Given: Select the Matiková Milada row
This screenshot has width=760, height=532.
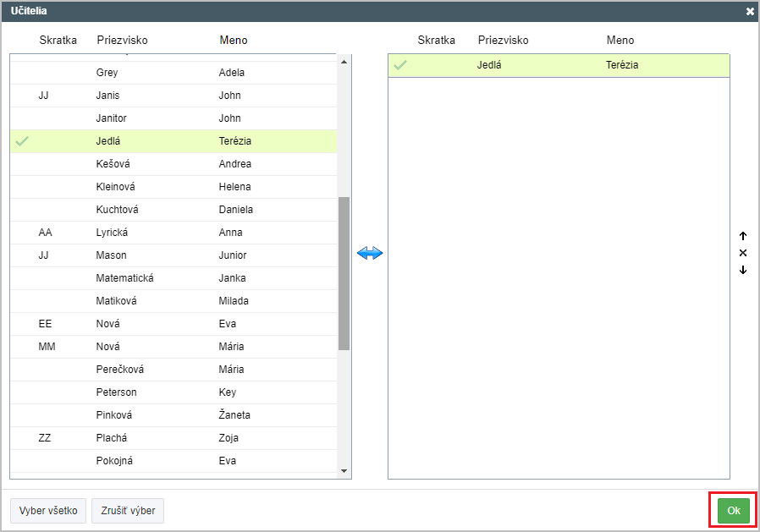Looking at the screenshot, I should (x=173, y=301).
